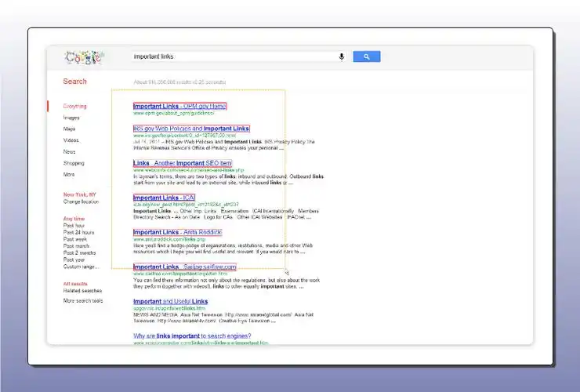Open Shopping results in sidebar
Viewport: 580px width, 392px height.
(74, 163)
